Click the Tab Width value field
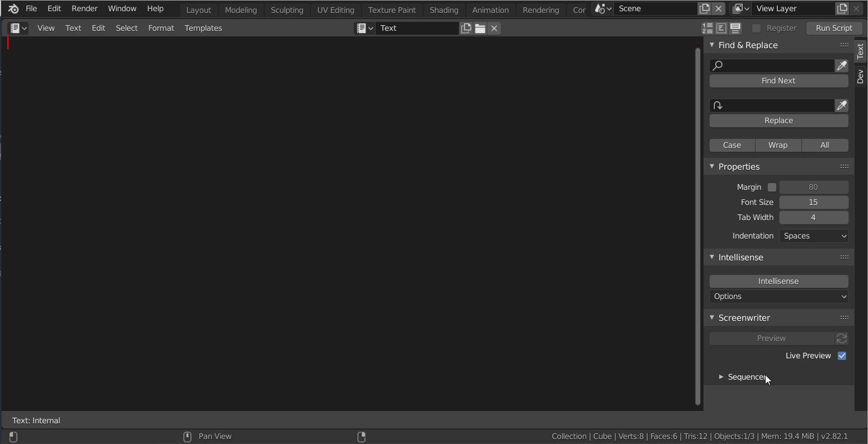Viewport: 868px width, 444px height. tap(814, 217)
